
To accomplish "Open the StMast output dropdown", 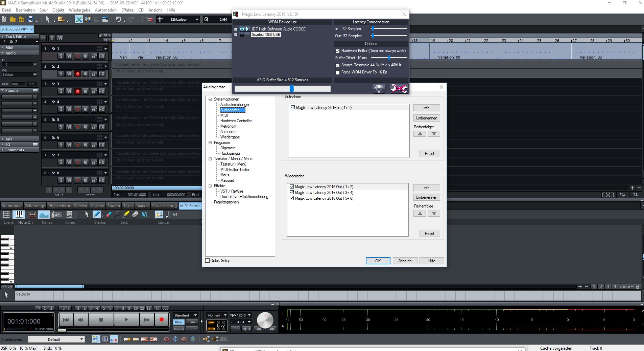I will point(35,74).
